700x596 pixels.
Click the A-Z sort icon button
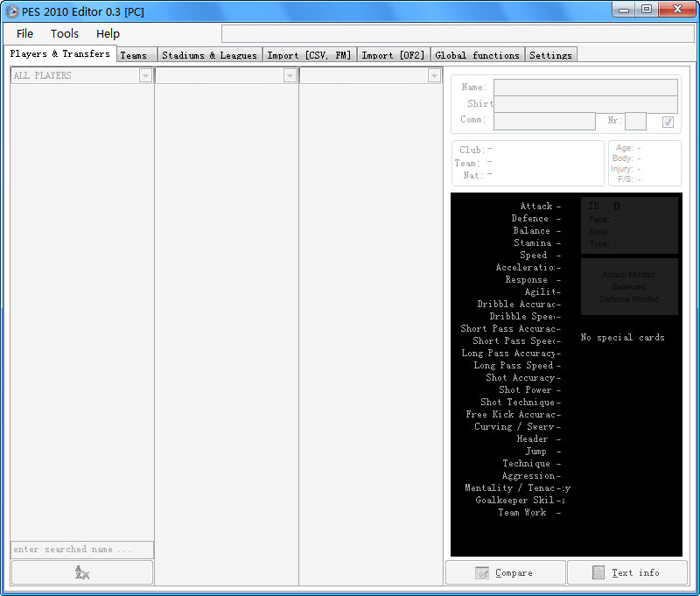tap(82, 572)
